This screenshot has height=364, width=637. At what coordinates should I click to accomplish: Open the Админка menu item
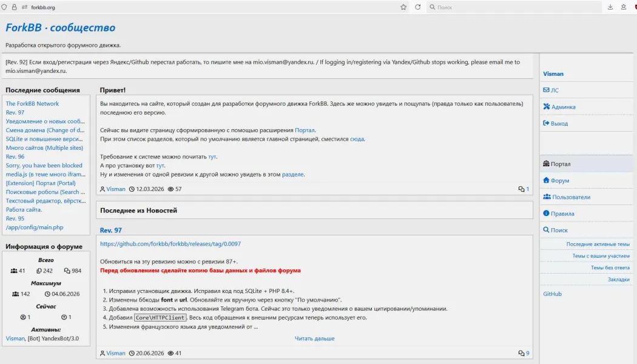click(586, 107)
